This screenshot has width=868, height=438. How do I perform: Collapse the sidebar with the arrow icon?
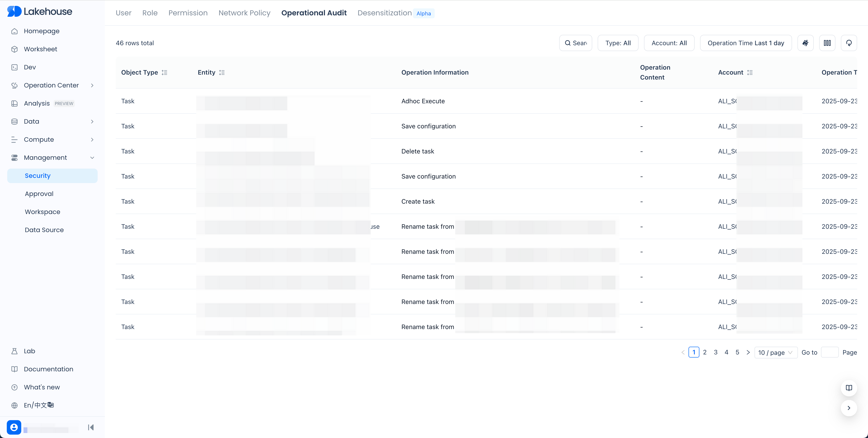(x=91, y=427)
